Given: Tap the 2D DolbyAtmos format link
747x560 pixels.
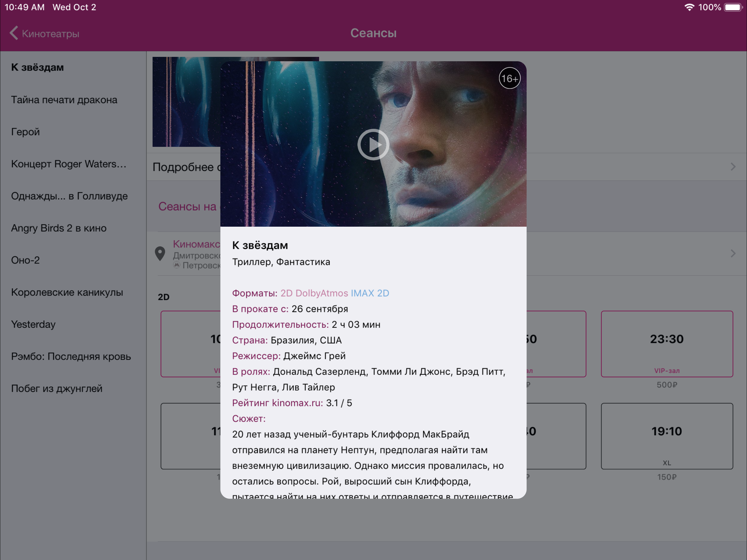Looking at the screenshot, I should pos(314,293).
